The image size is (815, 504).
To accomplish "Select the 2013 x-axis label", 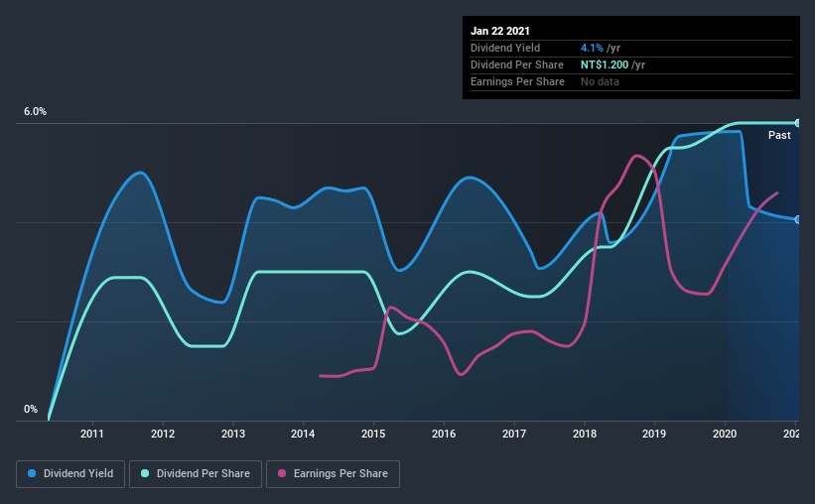I will pyautogui.click(x=233, y=434).
